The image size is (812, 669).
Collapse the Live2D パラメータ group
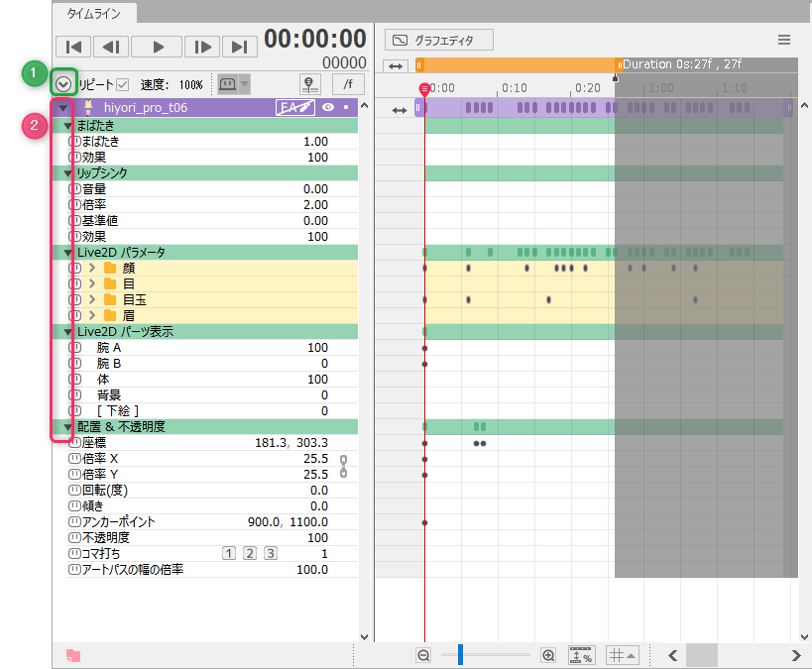(x=67, y=252)
